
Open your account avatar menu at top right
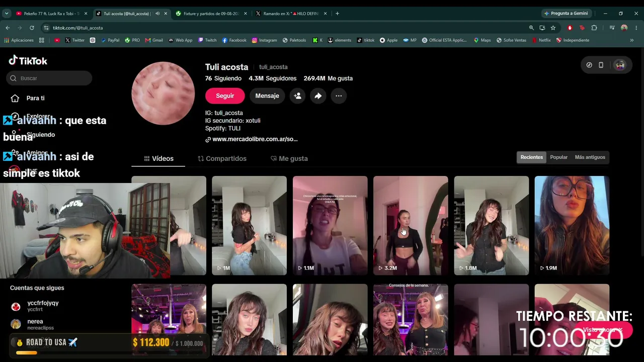click(620, 65)
